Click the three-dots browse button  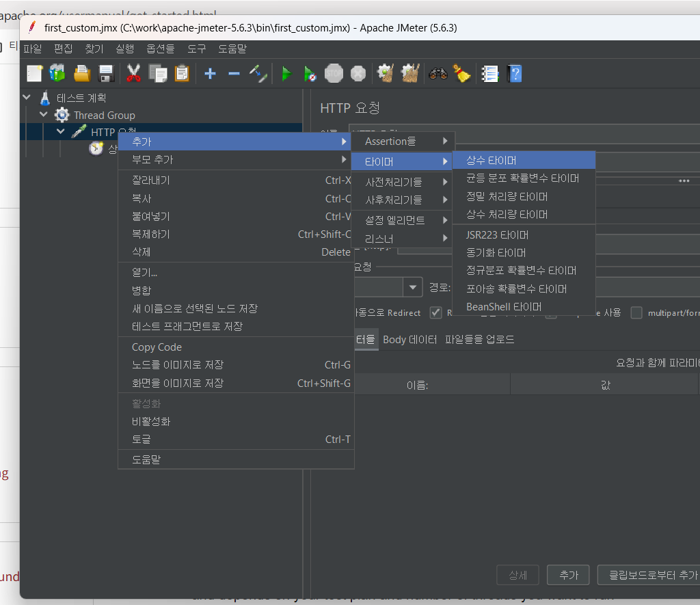pyautogui.click(x=684, y=181)
